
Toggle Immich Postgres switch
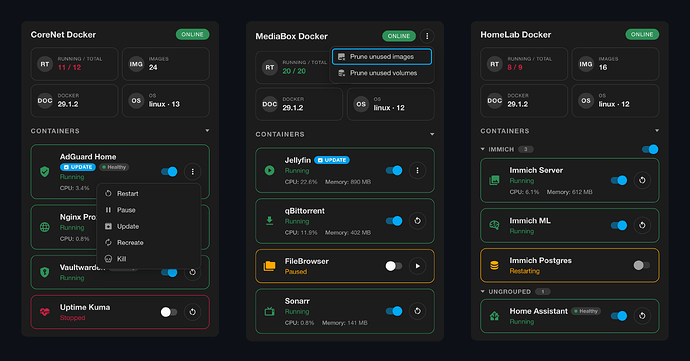[x=641, y=265]
